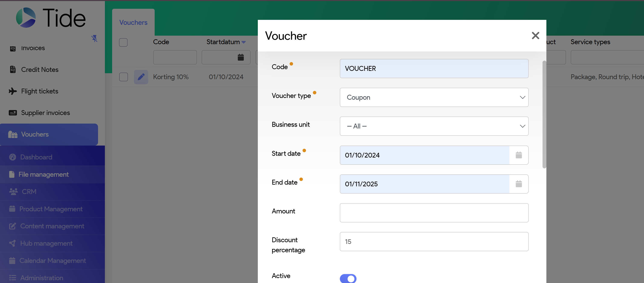Click the Startdatum filter calendar icon
644x283 pixels.
pos(241,57)
